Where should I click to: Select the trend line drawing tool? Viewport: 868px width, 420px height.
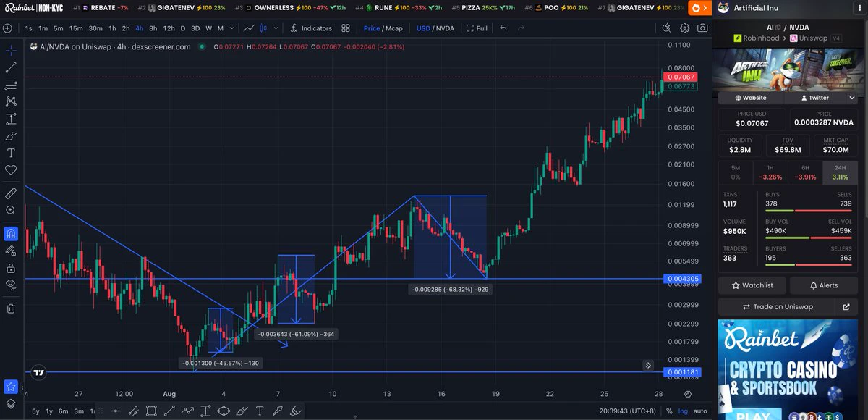(11, 67)
